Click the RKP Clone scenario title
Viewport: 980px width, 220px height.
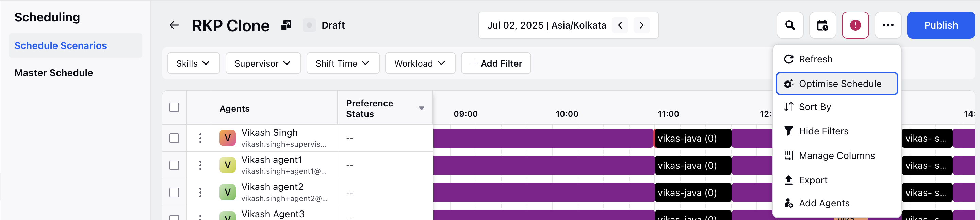click(x=231, y=26)
